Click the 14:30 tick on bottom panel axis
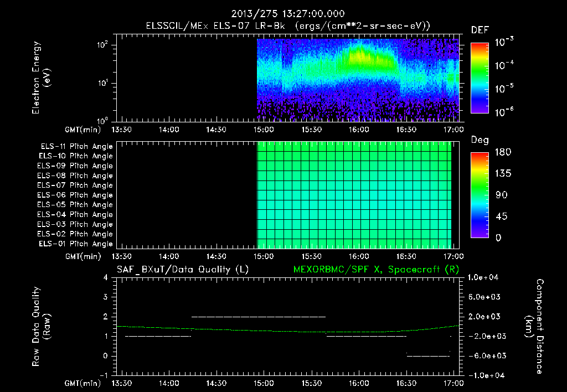 (x=217, y=383)
